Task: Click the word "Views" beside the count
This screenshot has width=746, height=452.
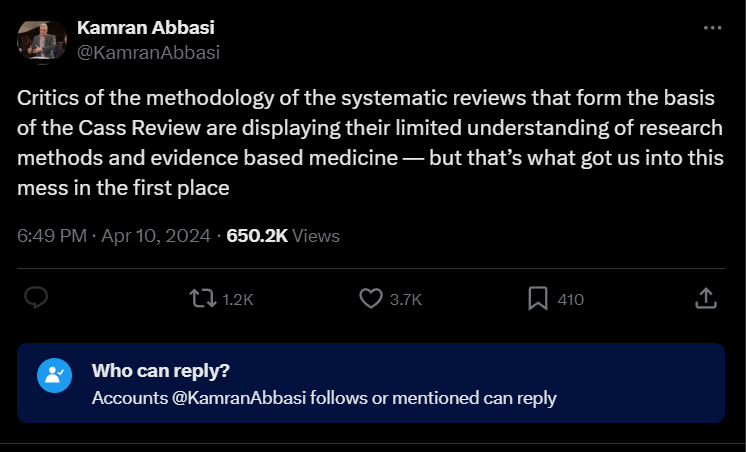Action: click(316, 236)
